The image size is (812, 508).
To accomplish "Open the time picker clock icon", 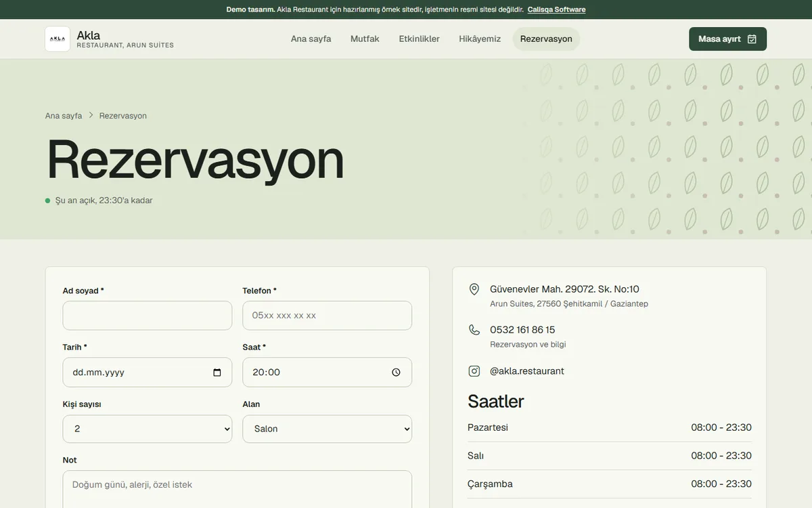I will (x=397, y=373).
